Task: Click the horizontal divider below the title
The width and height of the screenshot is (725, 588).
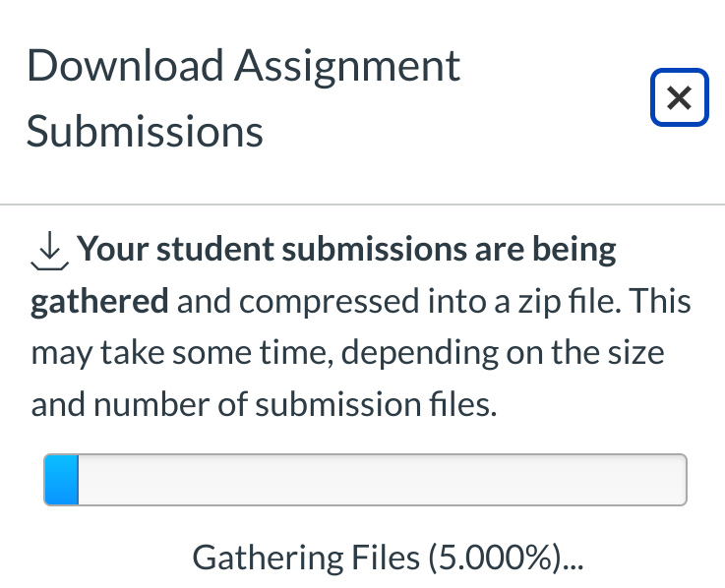Action: point(362,205)
